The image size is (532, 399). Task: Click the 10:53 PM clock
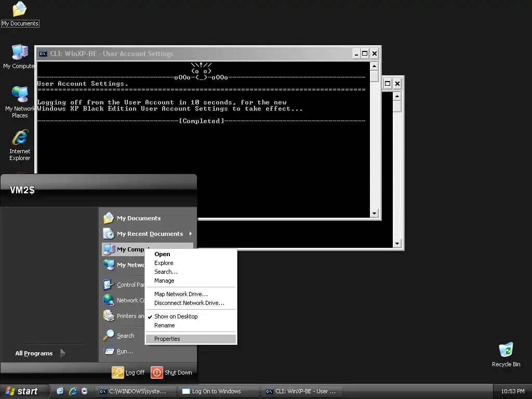(512, 391)
